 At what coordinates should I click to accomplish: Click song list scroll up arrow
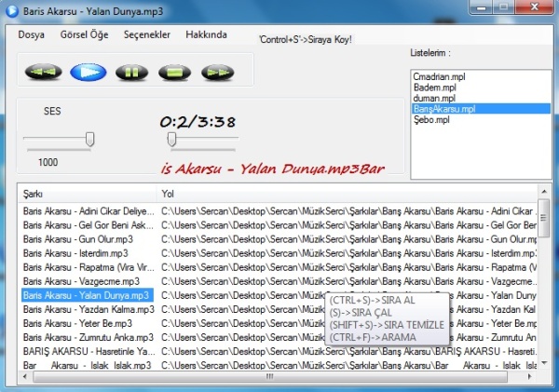coord(544,192)
